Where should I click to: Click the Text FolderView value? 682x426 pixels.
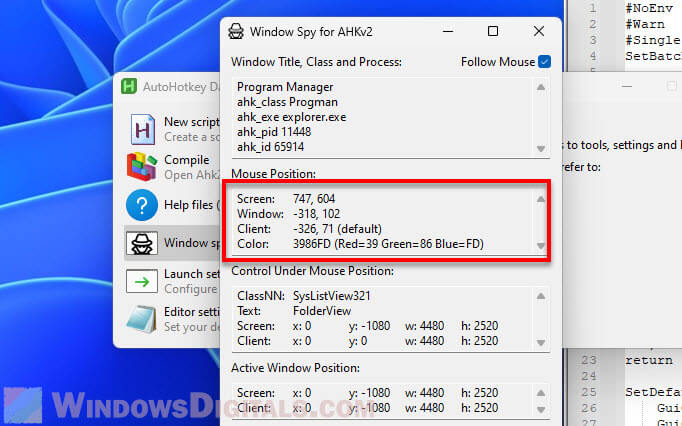[322, 311]
